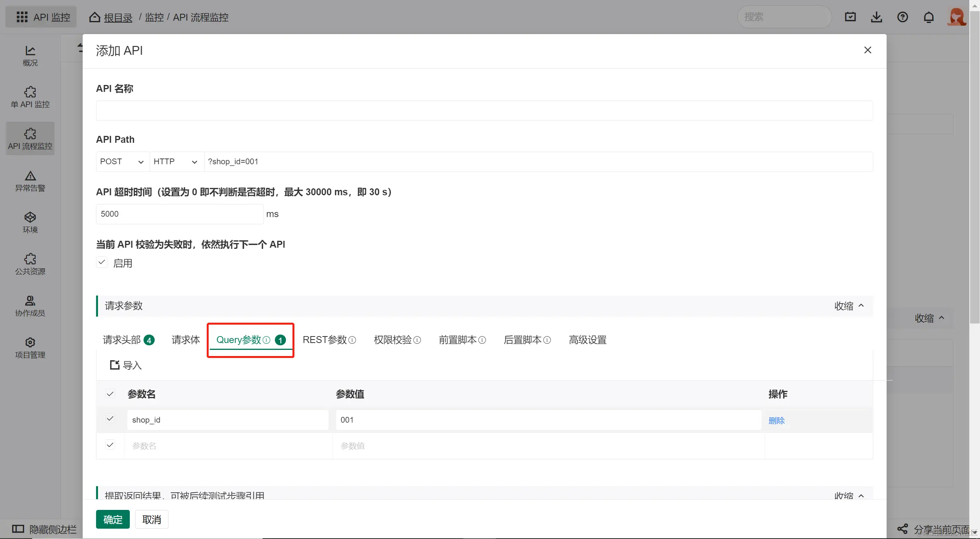Click the API 名称 input field
The width and height of the screenshot is (980, 539).
pos(484,111)
